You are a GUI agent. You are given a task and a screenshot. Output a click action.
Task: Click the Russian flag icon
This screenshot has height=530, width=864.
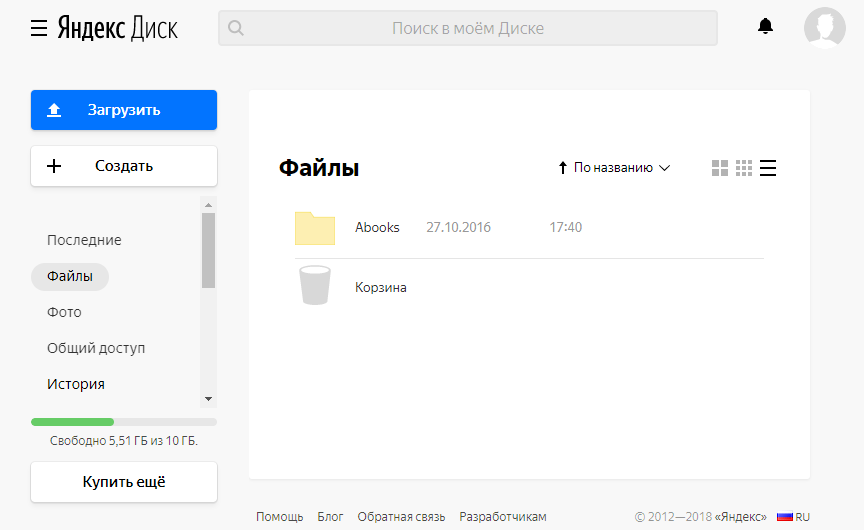tap(785, 517)
